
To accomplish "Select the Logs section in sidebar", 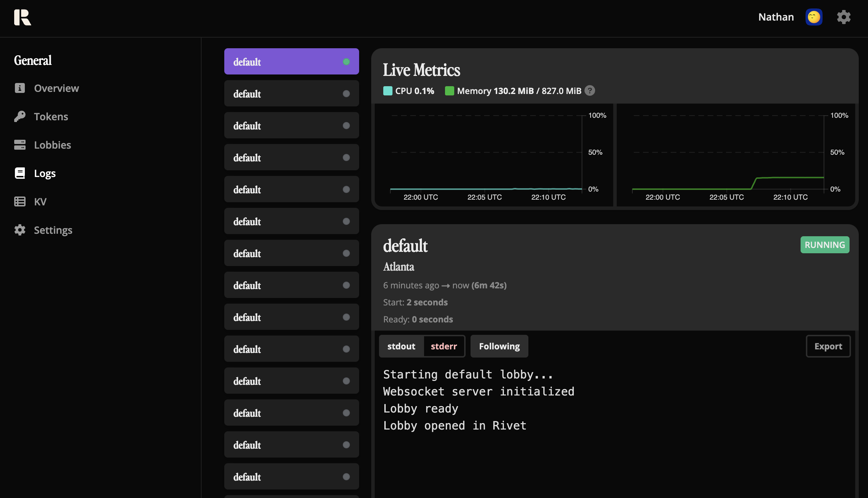I will (45, 173).
